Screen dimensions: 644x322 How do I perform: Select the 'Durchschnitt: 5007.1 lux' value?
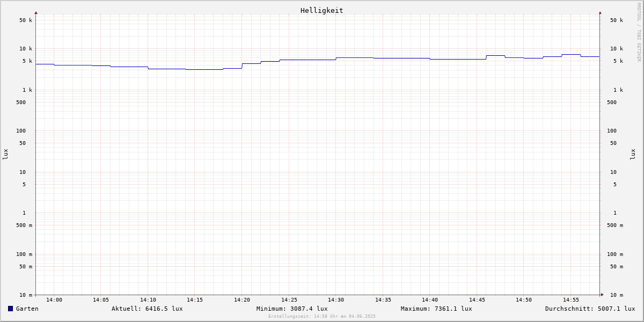(x=590, y=309)
